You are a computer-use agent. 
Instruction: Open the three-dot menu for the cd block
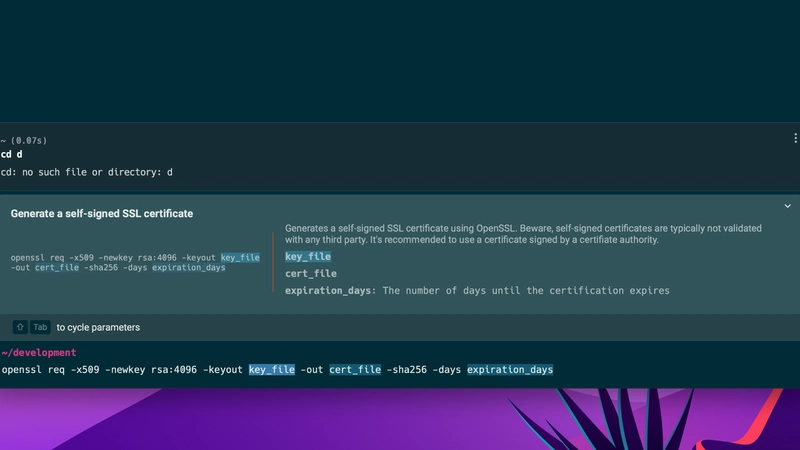coord(795,138)
